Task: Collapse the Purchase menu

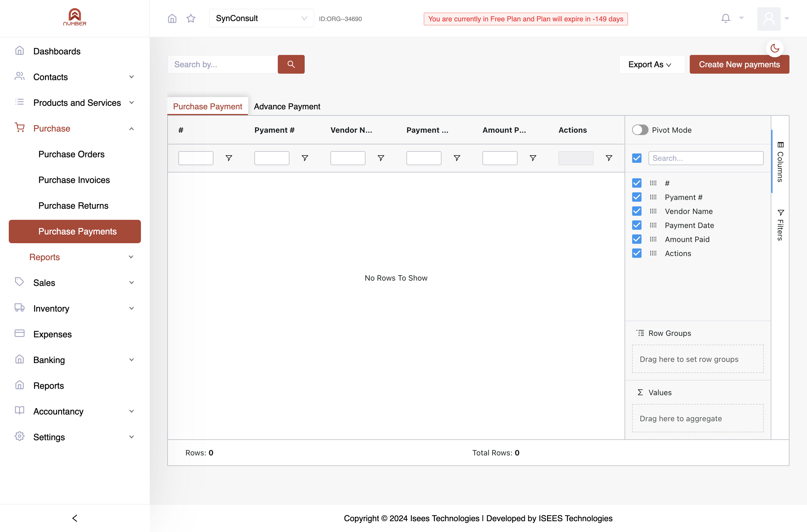Action: (x=75, y=129)
